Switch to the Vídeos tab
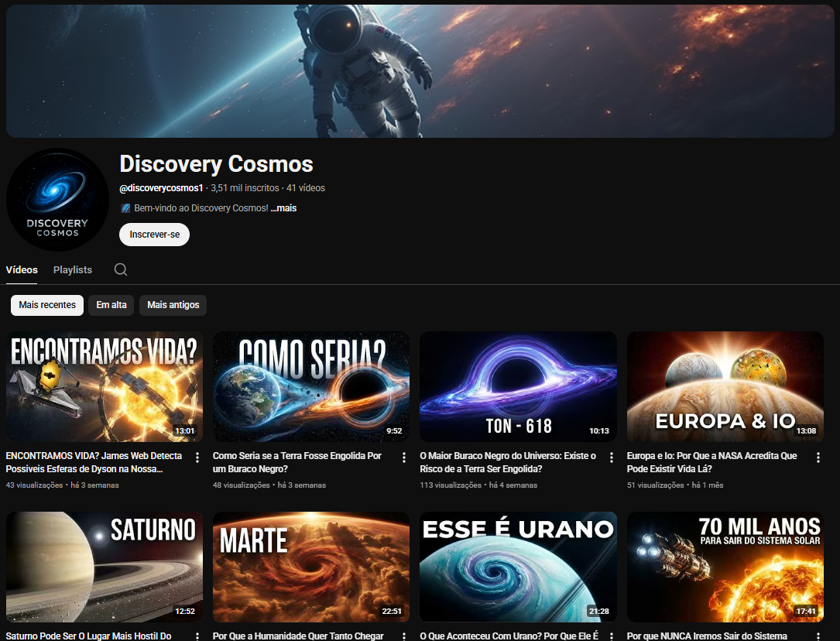This screenshot has height=641, width=840. click(x=22, y=270)
